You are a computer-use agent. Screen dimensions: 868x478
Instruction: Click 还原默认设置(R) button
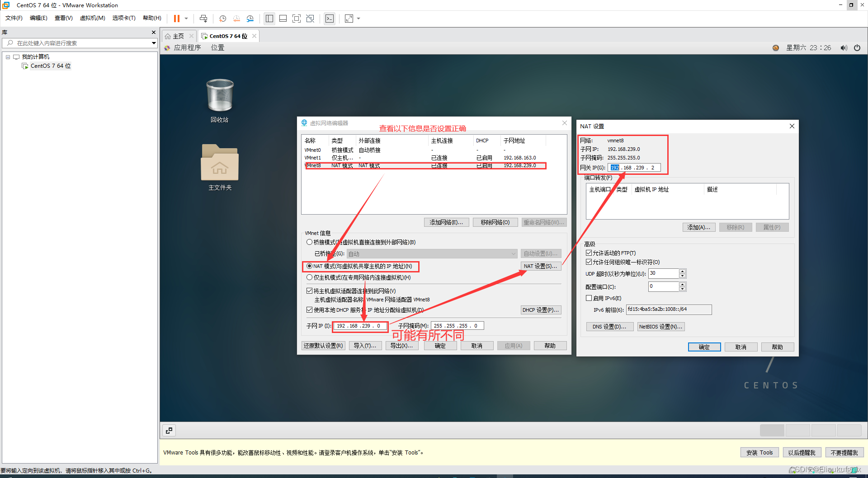click(323, 346)
